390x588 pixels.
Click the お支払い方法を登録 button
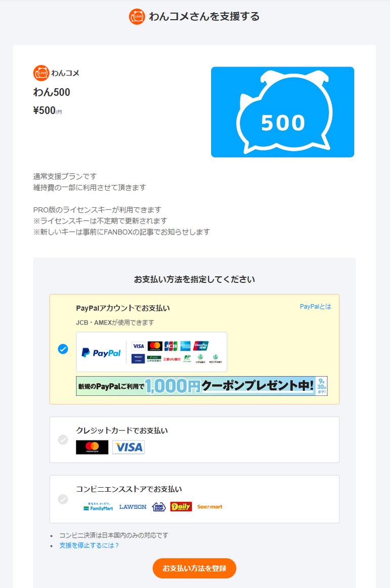194,568
